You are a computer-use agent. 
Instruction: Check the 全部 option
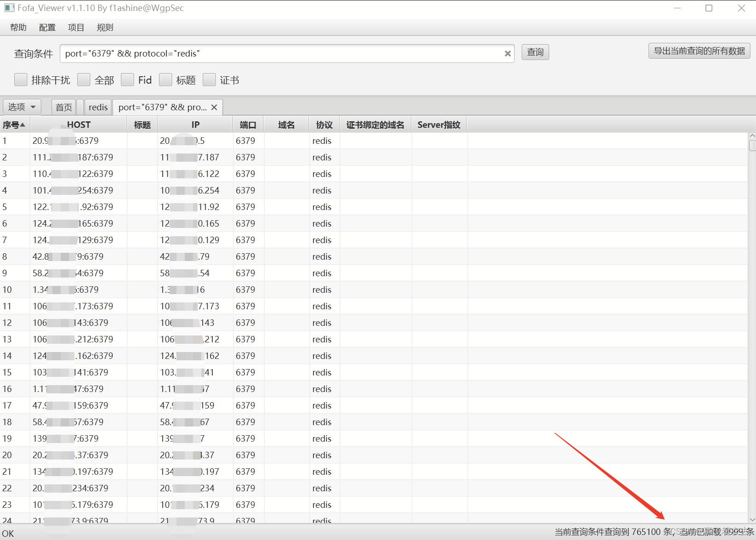pyautogui.click(x=84, y=80)
